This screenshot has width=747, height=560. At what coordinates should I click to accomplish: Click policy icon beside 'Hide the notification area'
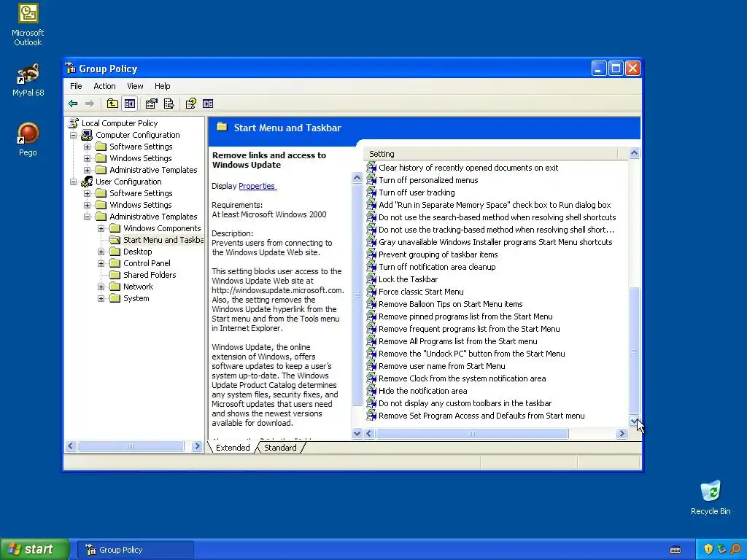tap(371, 391)
